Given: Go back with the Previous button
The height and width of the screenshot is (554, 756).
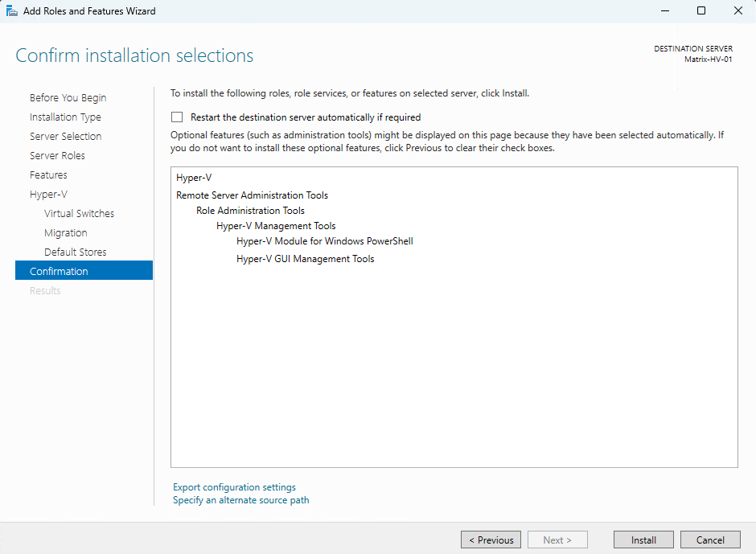Looking at the screenshot, I should click(x=491, y=540).
